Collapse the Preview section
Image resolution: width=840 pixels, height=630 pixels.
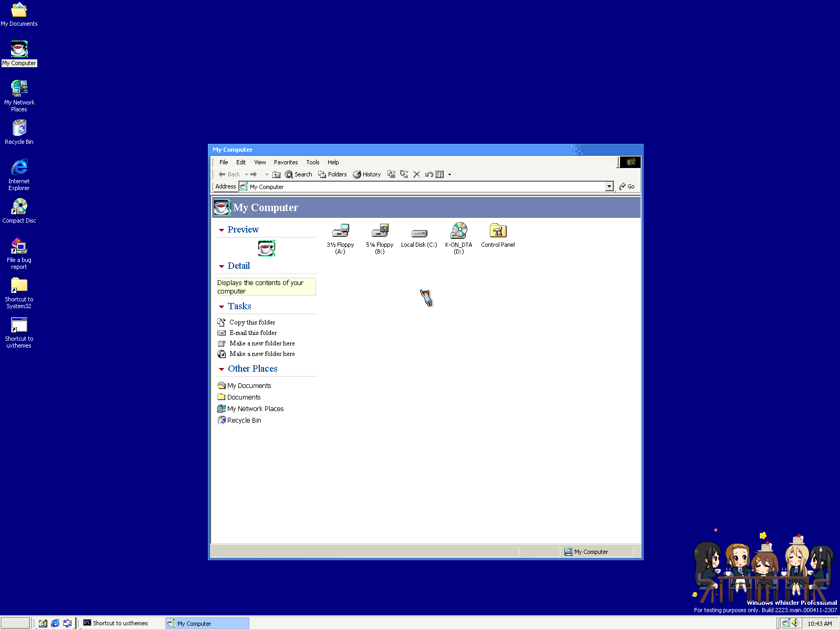click(222, 230)
